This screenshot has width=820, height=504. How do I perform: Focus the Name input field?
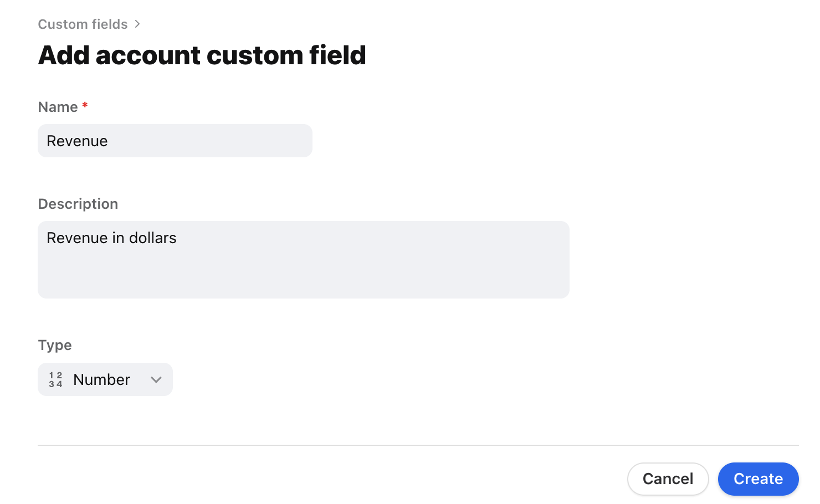pos(175,141)
